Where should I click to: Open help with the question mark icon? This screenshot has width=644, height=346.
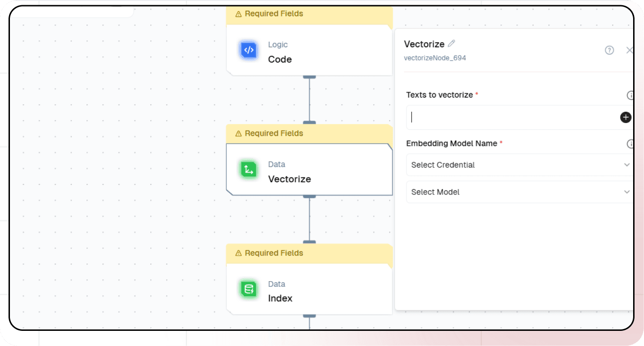point(609,50)
